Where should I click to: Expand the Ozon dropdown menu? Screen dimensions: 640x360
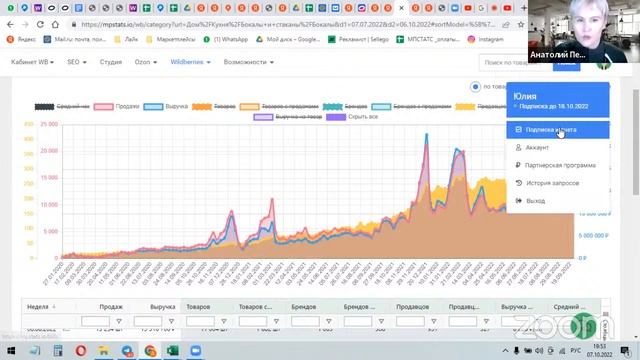tap(146, 62)
